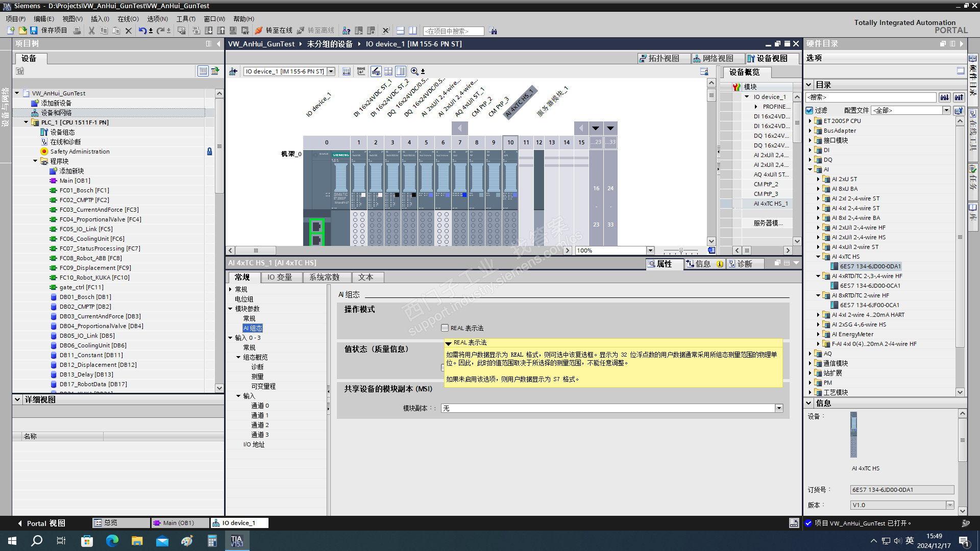The image size is (980, 551).
Task: Click the split editor horizontally icon
Action: pos(401,31)
